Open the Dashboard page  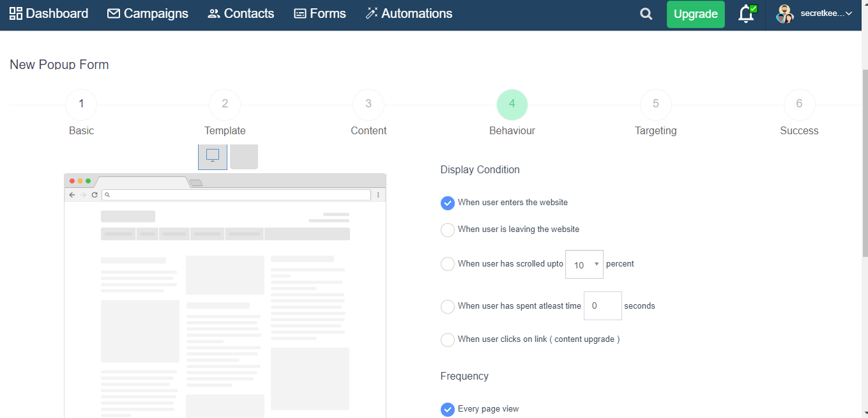(49, 13)
